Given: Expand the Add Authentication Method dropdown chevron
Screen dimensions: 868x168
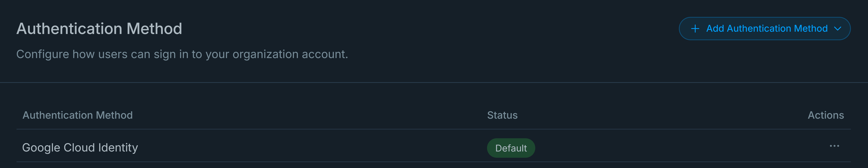Looking at the screenshot, I should [x=838, y=29].
